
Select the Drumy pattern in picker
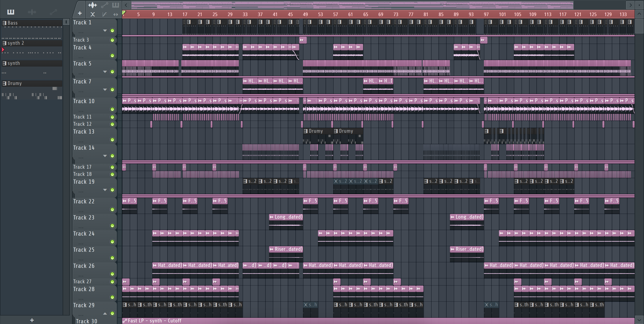tap(32, 83)
